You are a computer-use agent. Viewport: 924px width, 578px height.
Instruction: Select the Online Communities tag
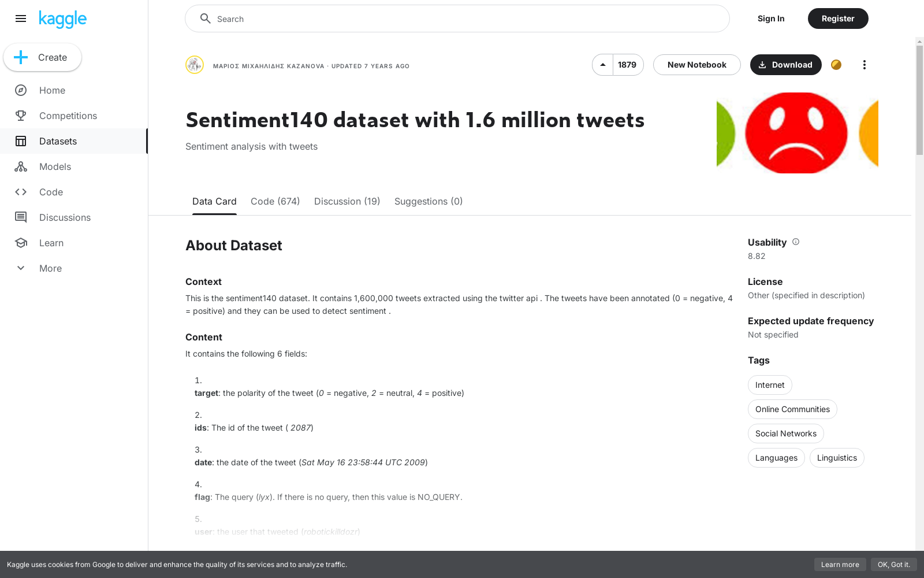click(x=792, y=409)
